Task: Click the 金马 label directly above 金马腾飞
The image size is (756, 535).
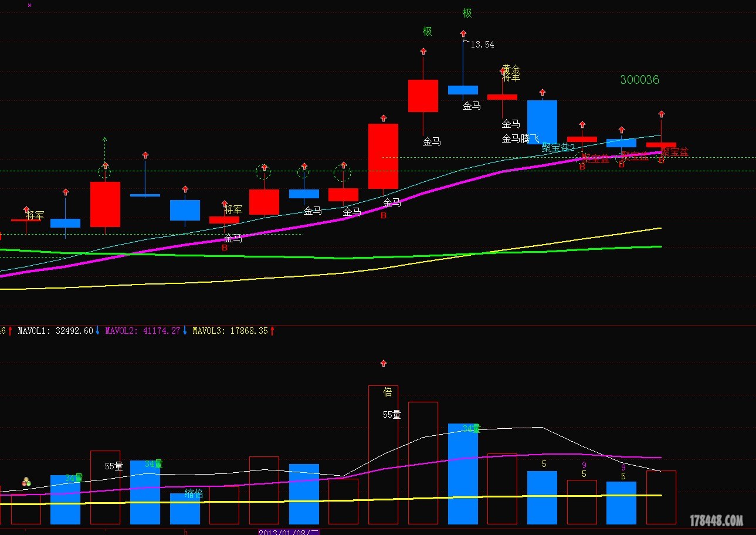Action: [x=511, y=124]
